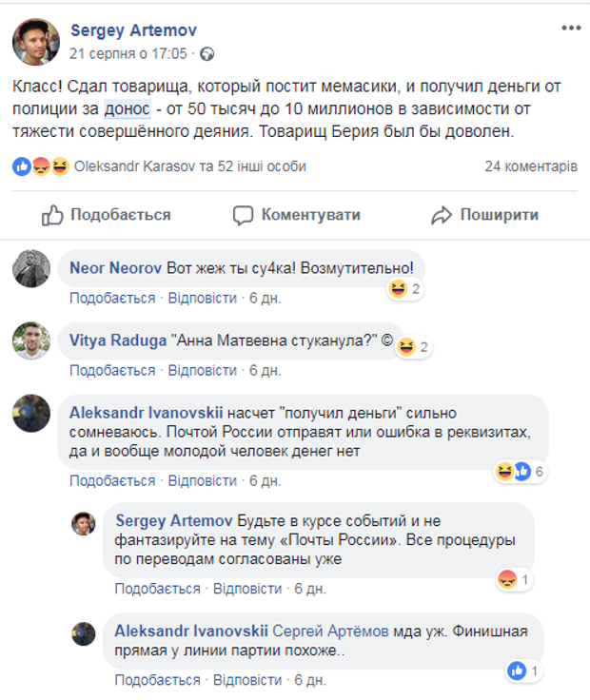Click the public audience globe icon
Viewport: 590px width, 700px height.
pos(207,53)
